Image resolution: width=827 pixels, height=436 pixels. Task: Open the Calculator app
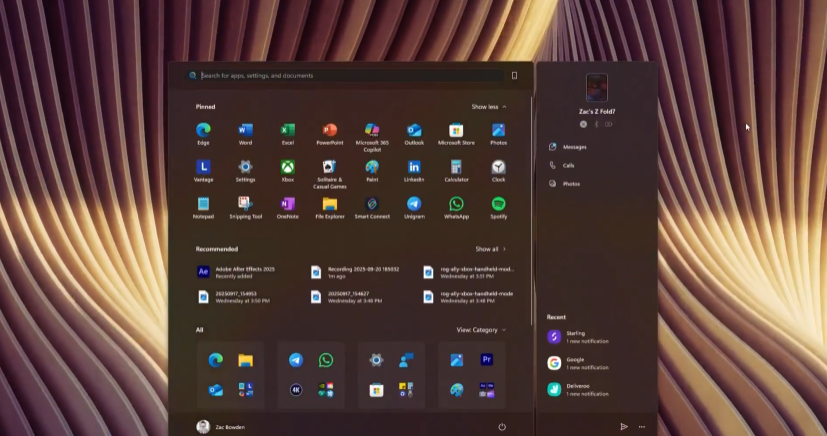456,171
